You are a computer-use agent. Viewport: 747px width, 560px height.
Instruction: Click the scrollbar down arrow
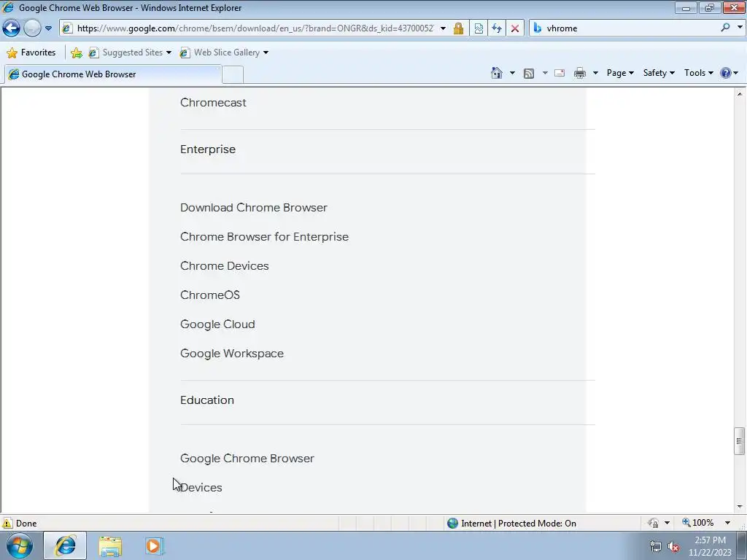pos(740,507)
